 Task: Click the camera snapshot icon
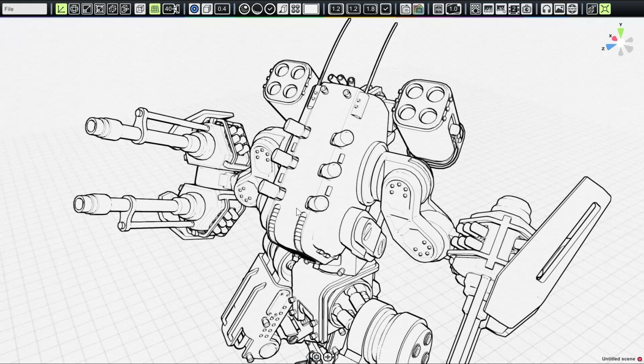pos(526,9)
